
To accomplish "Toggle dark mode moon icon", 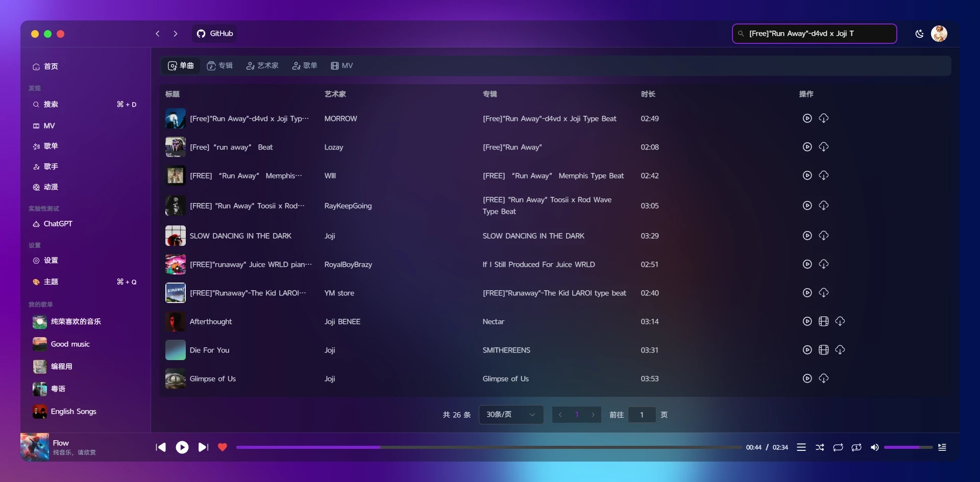I will click(x=919, y=34).
